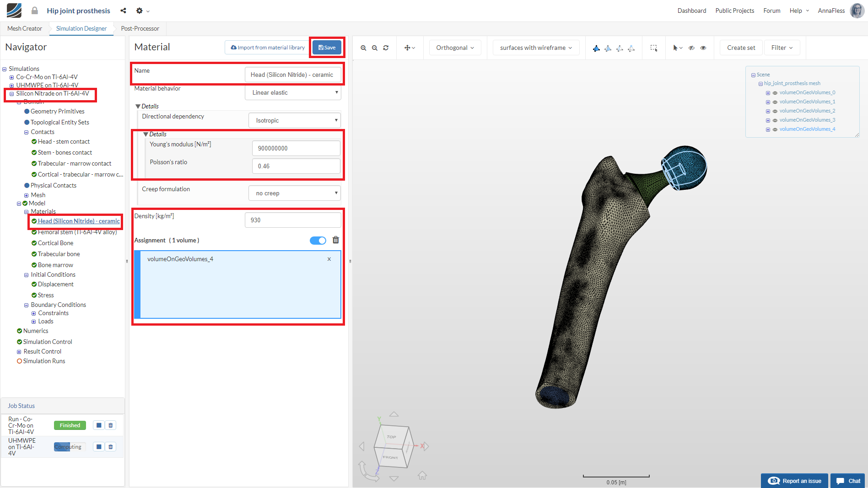Open the Forum link
Image resolution: width=868 pixels, height=488 pixels.
[771, 11]
